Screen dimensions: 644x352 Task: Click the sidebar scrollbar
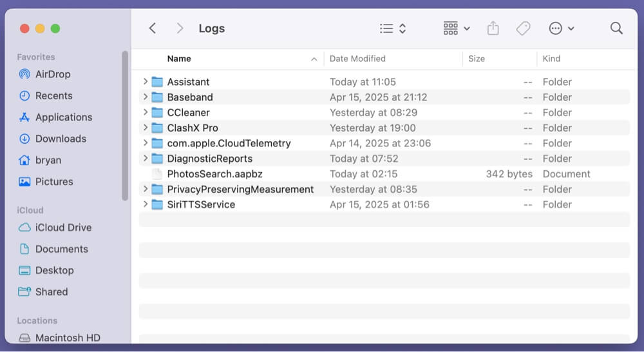pyautogui.click(x=125, y=126)
